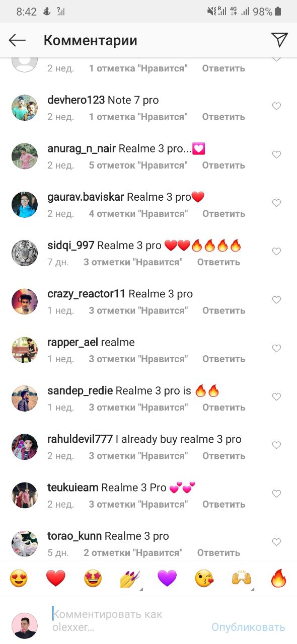Tap the Опубликовать publish button
297x644 pixels.
tap(248, 627)
